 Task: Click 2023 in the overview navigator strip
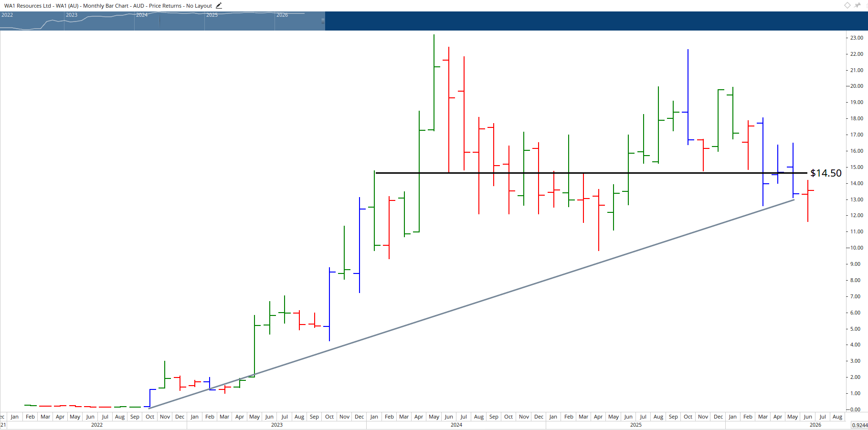point(72,15)
